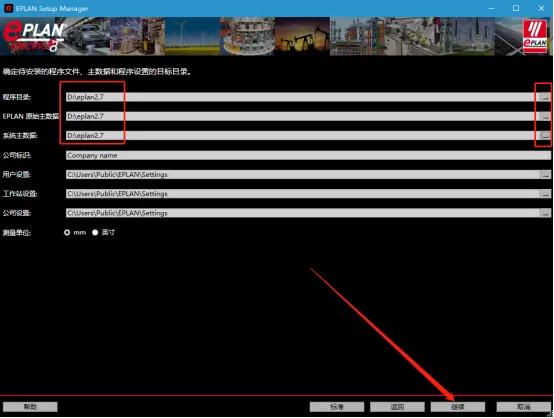Click the EPLAN 原始主数据 path field

[x=303, y=116]
